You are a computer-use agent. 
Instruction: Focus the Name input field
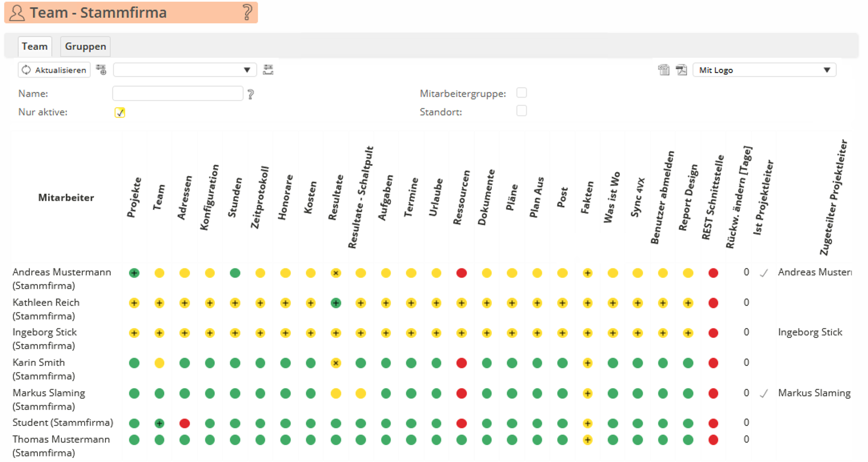[x=177, y=94]
